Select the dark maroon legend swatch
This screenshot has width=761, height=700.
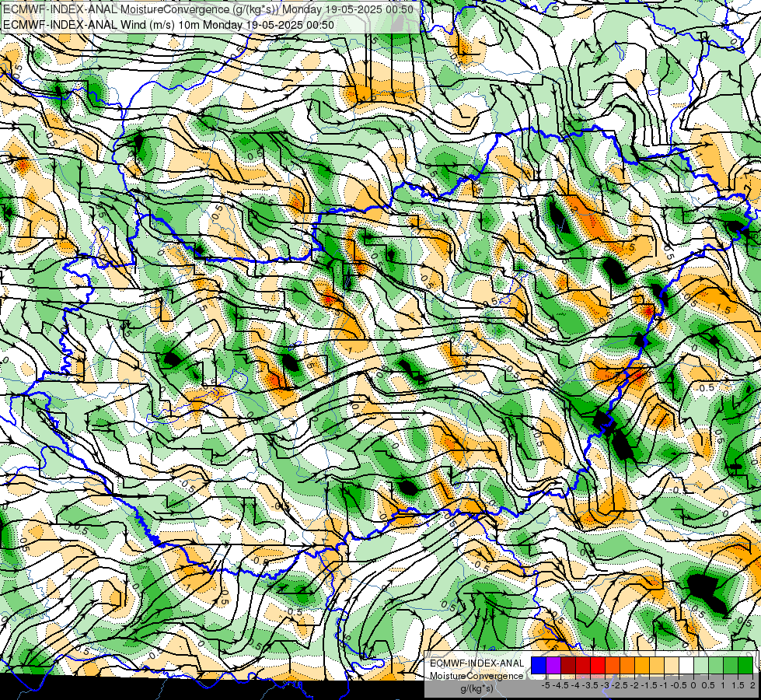[x=568, y=666]
